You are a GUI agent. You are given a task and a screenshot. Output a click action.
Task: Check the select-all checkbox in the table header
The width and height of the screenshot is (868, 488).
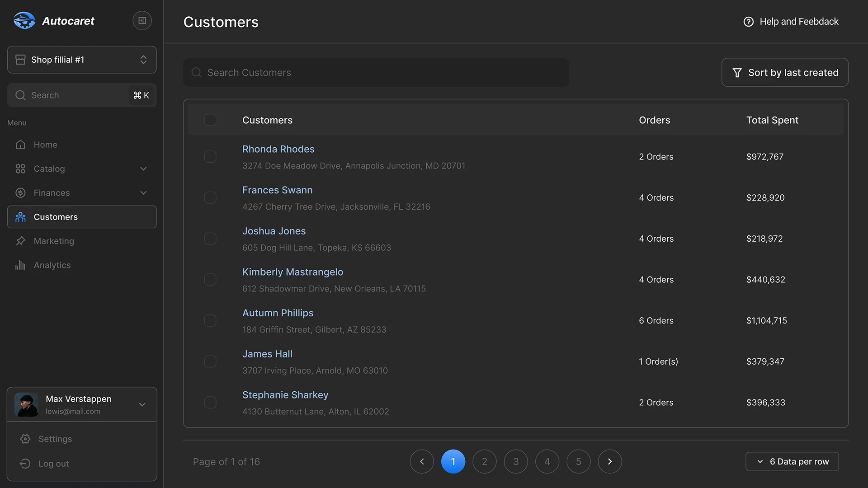(210, 120)
